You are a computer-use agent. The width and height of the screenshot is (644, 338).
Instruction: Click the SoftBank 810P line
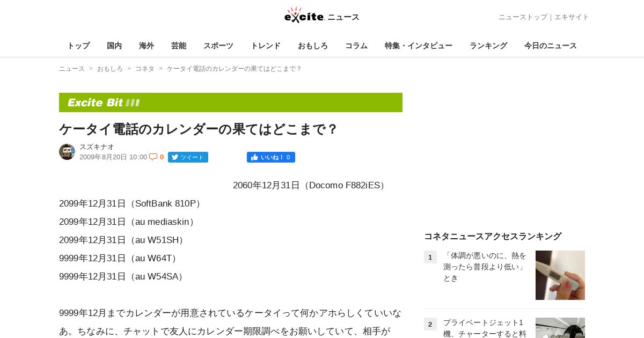(131, 203)
